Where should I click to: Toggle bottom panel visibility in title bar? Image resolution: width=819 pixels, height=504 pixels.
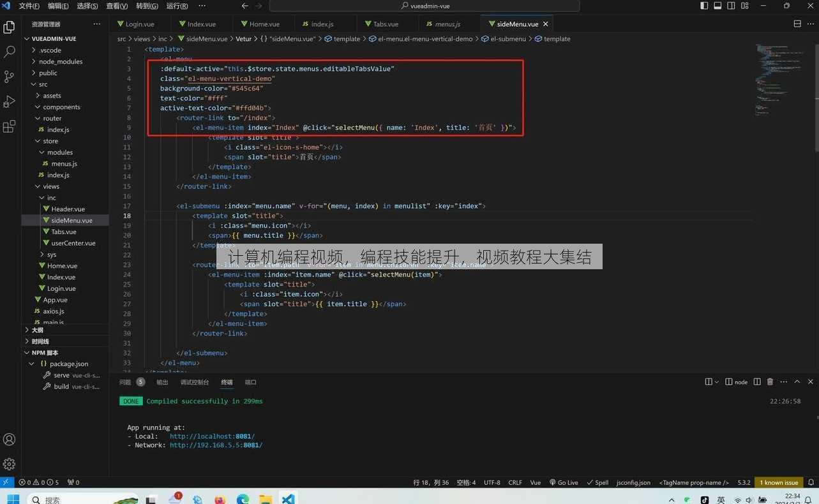[718, 6]
